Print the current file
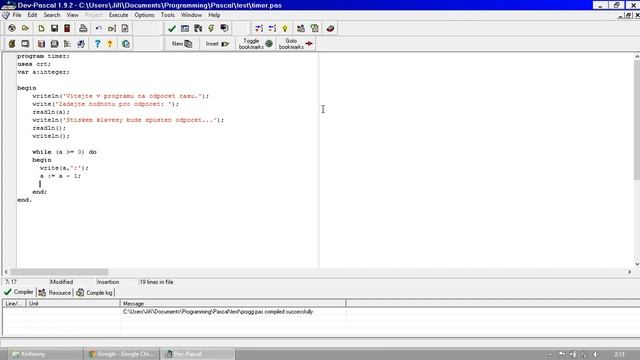640x360 pixels. tap(83, 28)
